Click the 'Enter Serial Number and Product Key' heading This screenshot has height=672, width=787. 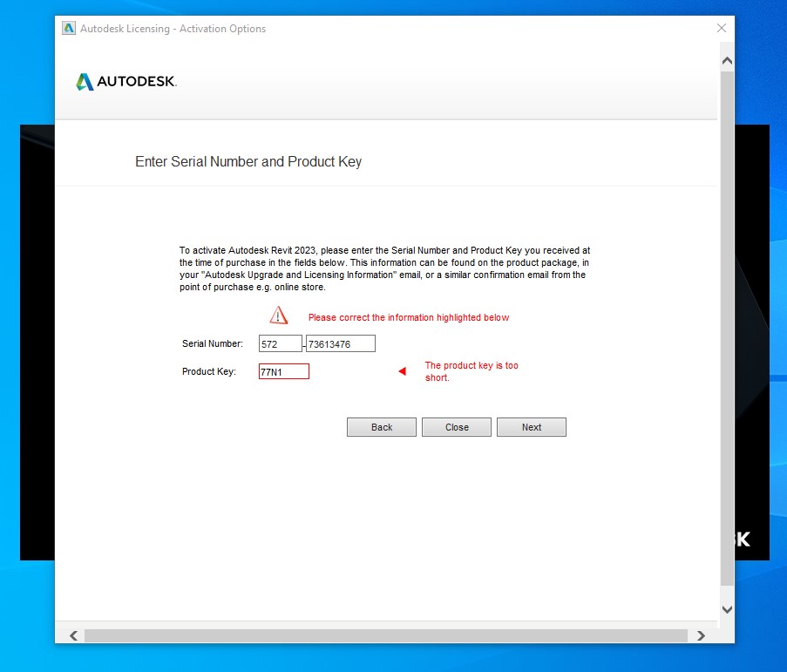click(x=248, y=161)
